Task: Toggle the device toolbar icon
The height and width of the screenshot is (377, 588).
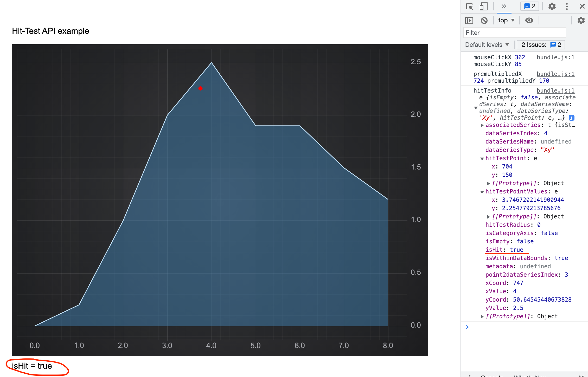Action: (x=483, y=6)
